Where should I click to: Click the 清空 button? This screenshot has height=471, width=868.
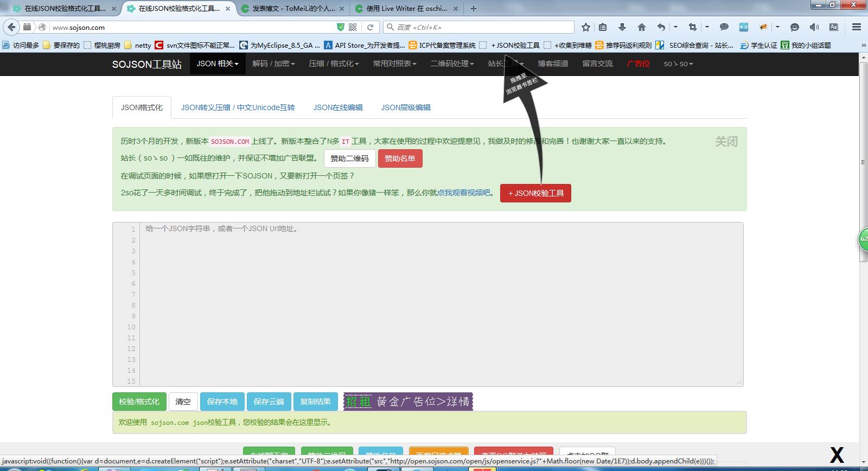coord(183,402)
